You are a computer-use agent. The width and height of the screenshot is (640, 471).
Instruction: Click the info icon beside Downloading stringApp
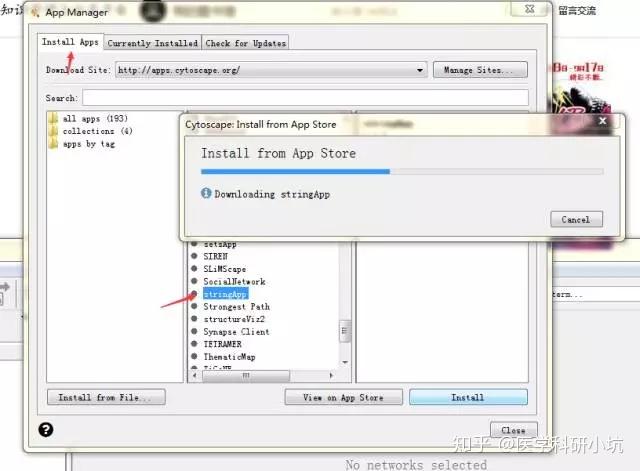point(206,193)
